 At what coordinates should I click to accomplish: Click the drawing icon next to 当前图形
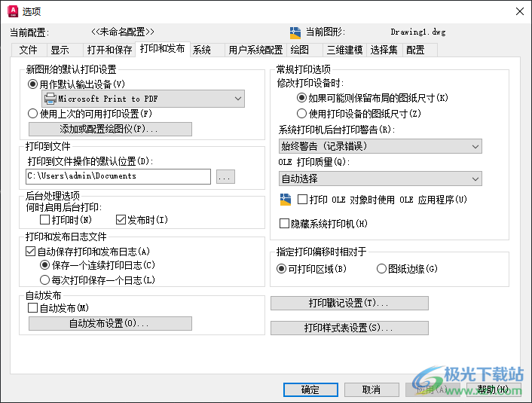coord(295,32)
